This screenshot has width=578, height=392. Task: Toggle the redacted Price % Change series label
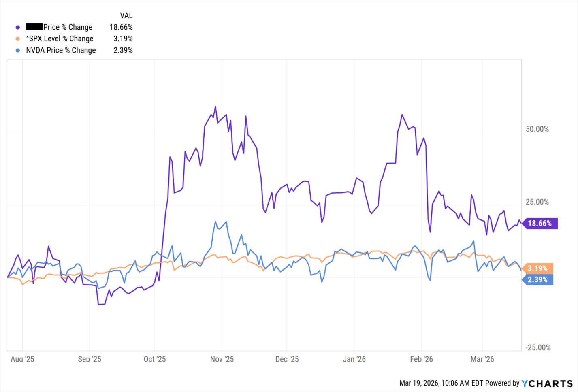(68, 27)
